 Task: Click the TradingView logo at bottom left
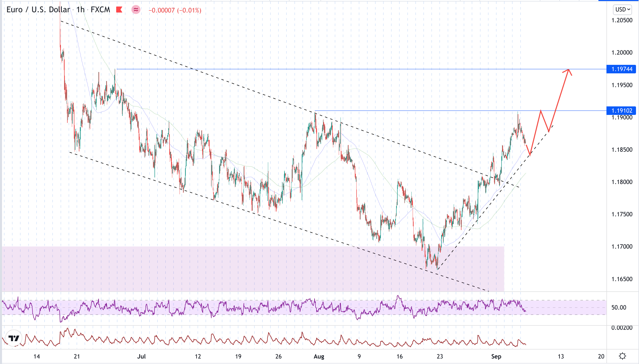14,338
